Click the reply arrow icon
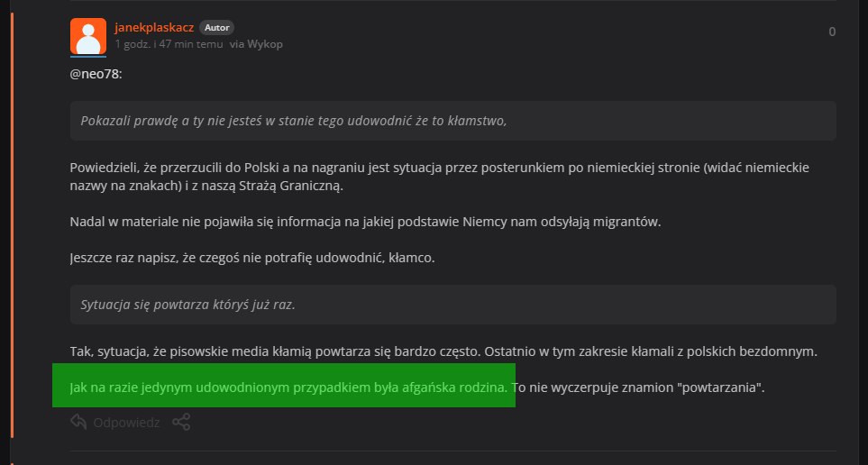This screenshot has height=465, width=868. click(x=78, y=422)
